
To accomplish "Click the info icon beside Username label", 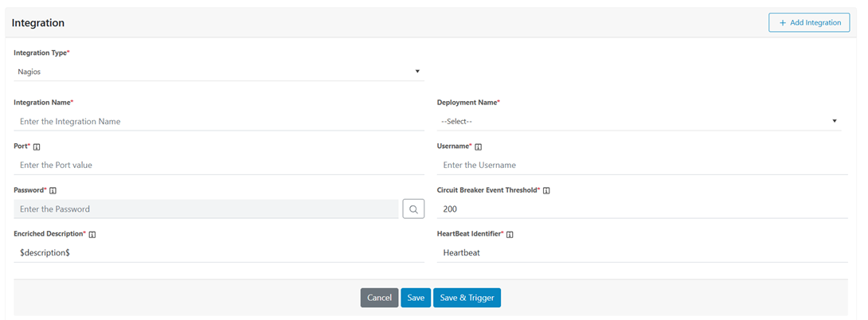I will coord(479,147).
